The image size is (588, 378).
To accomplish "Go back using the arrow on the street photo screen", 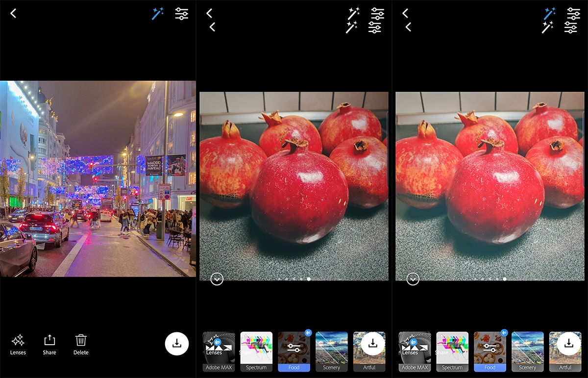I will point(13,14).
